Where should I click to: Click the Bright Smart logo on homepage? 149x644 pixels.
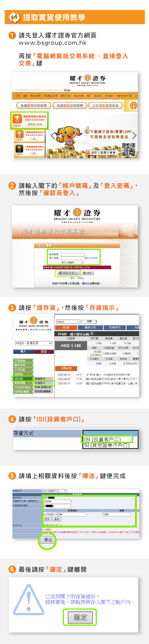88,80
